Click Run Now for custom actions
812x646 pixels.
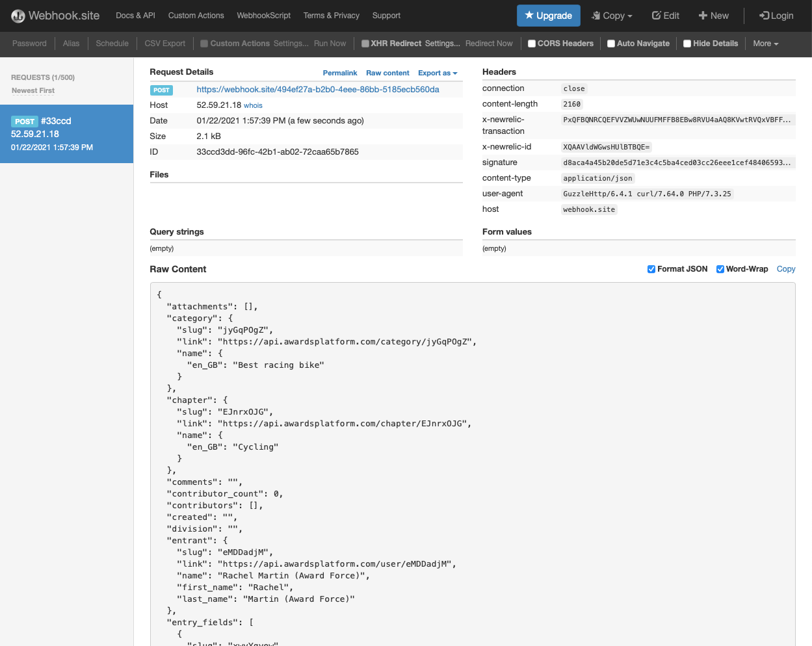(x=330, y=44)
